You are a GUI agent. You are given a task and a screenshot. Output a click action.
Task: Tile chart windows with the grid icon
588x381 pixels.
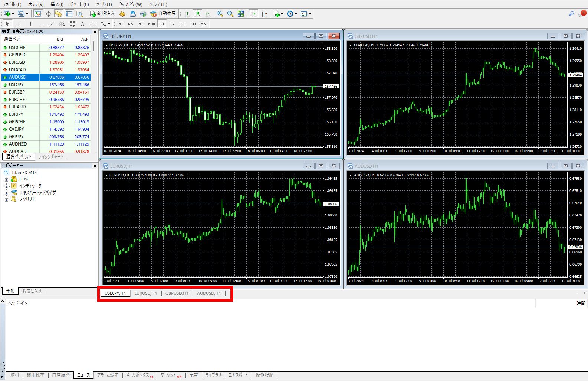[x=241, y=14]
